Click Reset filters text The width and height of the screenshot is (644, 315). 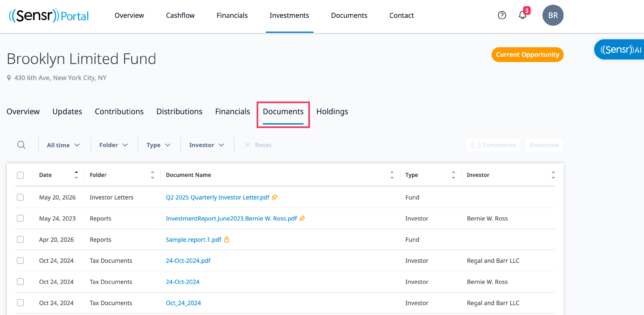click(x=263, y=145)
